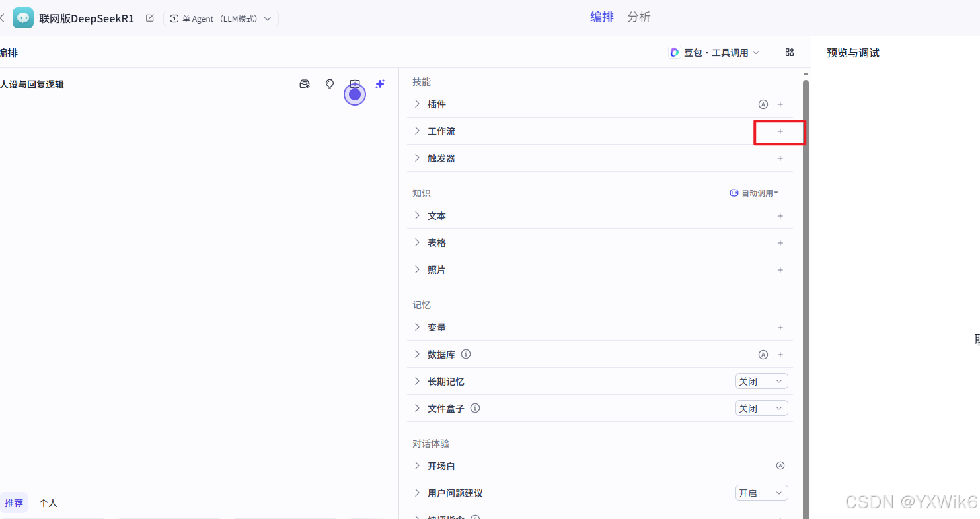980x519 pixels.
Task: Switch to the 分析 tab
Action: pyautogui.click(x=639, y=17)
